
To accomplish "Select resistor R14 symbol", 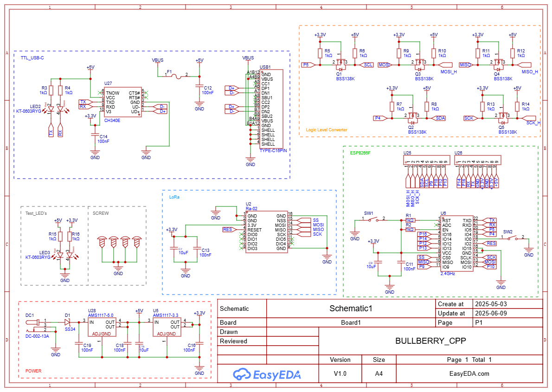I will pos(517,107).
